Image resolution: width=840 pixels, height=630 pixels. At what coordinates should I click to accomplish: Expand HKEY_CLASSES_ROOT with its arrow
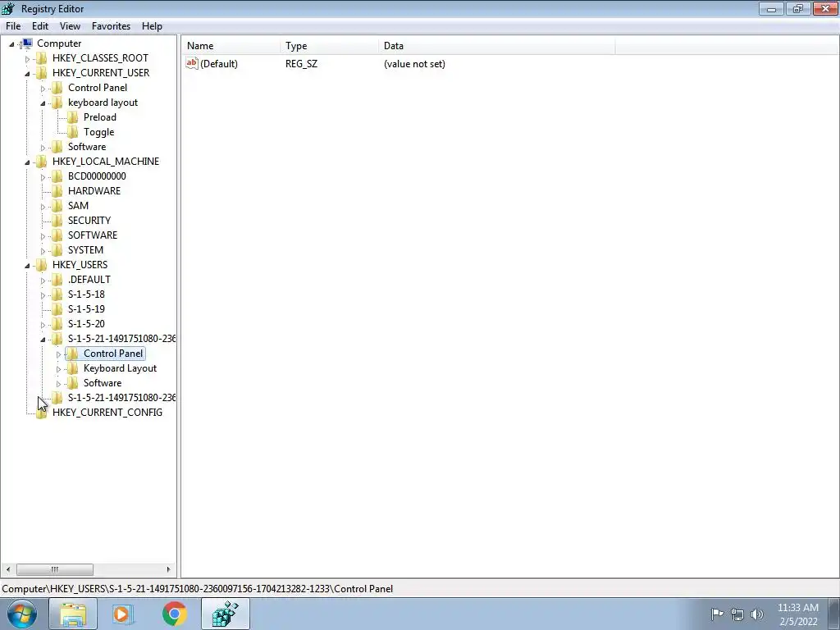[27, 59]
